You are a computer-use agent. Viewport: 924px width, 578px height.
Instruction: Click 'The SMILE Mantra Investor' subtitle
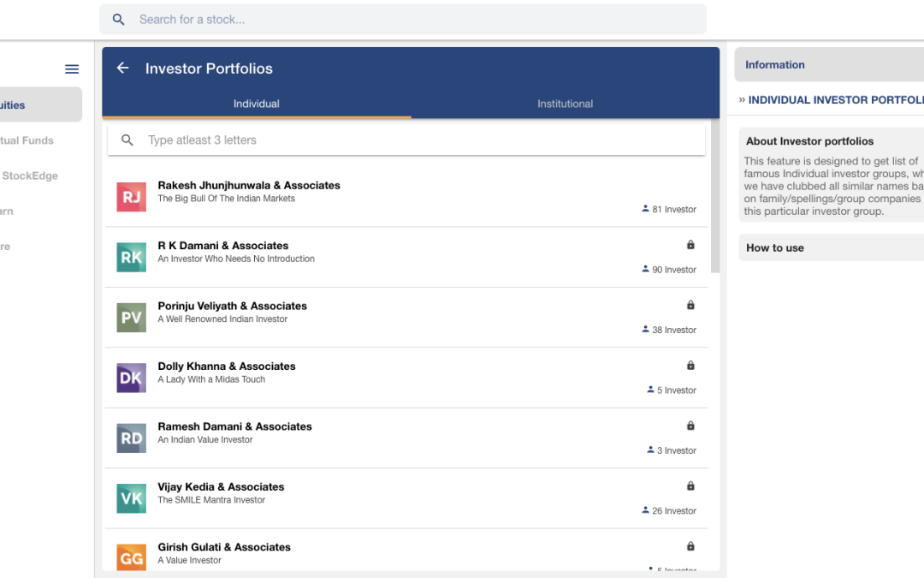pyautogui.click(x=211, y=500)
